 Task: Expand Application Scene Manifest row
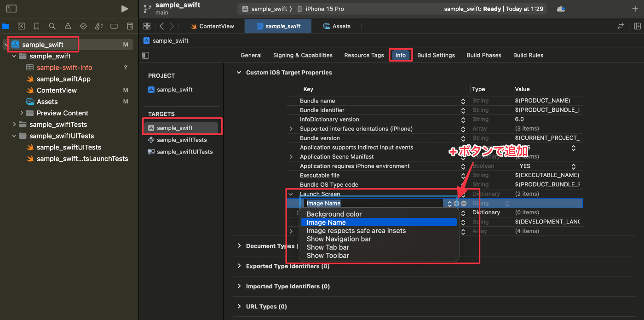point(291,157)
